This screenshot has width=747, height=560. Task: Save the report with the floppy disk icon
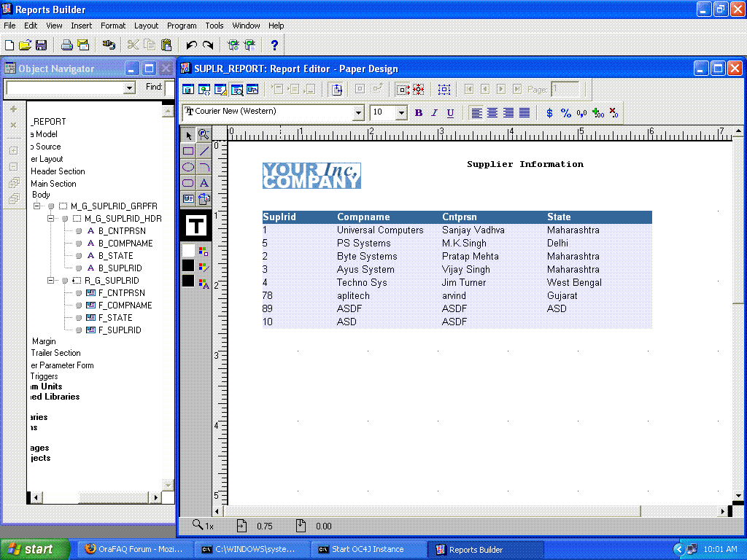click(x=42, y=45)
